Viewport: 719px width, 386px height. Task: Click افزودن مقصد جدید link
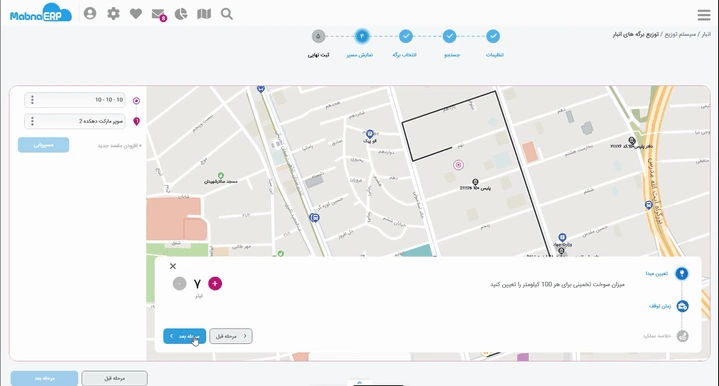coord(120,146)
